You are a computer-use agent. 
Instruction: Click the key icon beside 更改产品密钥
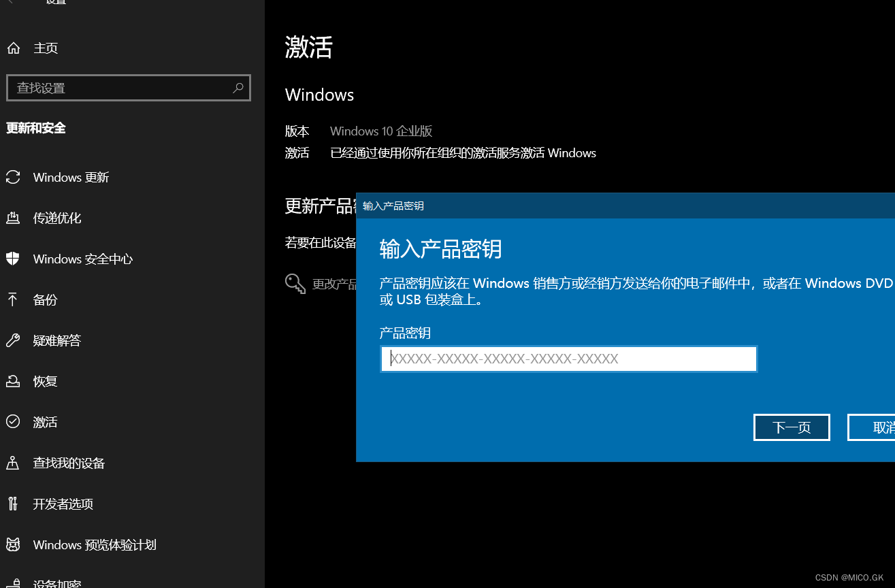click(295, 284)
